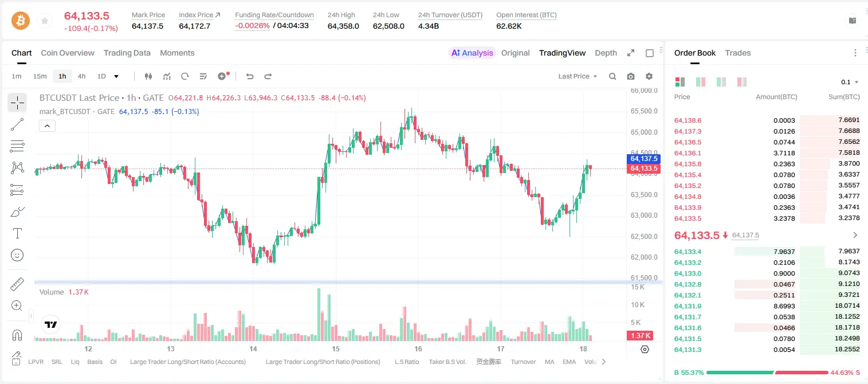Viewport: 868px width, 384px height.
Task: Select the ruler measure tool
Action: (17, 284)
